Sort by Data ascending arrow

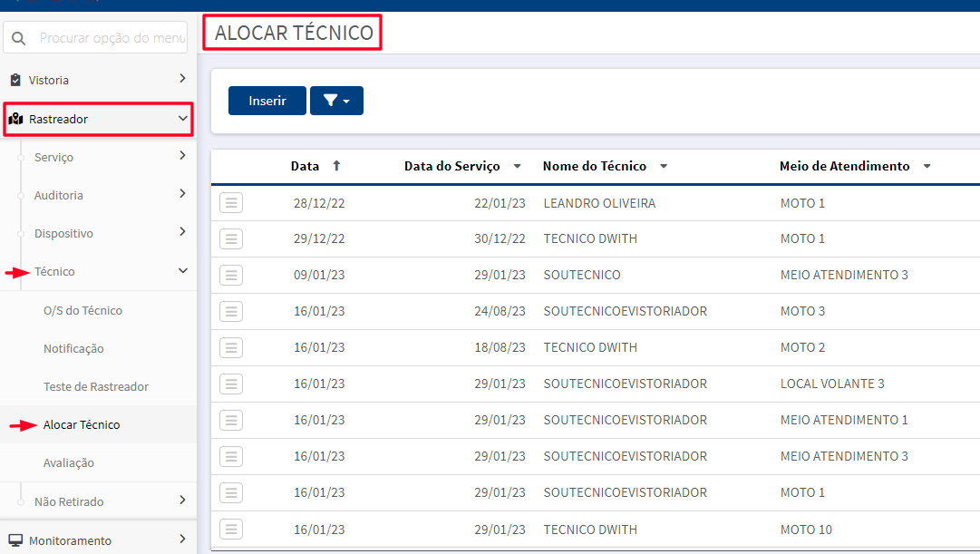[x=336, y=166]
